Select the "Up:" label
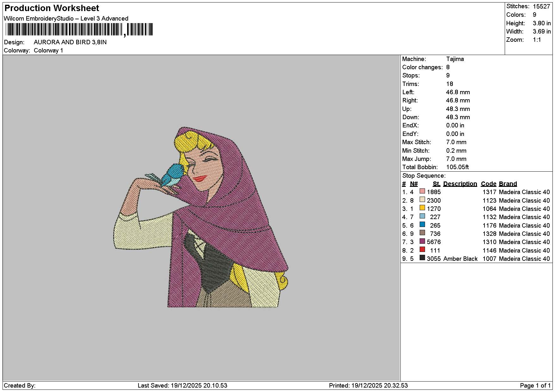555x392 pixels. point(407,109)
